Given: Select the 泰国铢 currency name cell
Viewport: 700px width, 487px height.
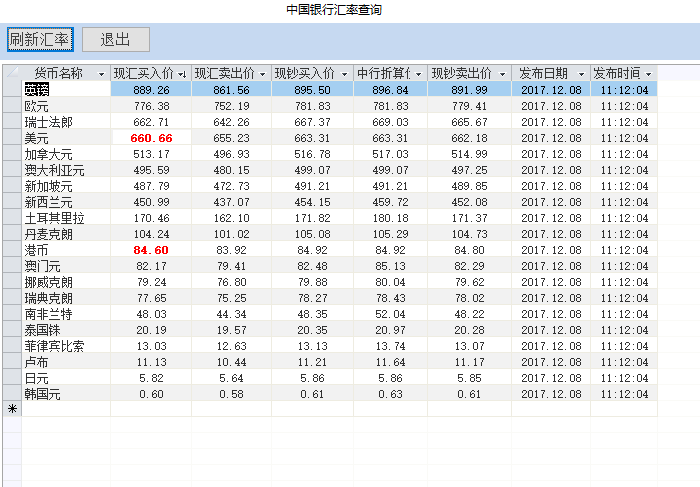Looking at the screenshot, I should [66, 330].
